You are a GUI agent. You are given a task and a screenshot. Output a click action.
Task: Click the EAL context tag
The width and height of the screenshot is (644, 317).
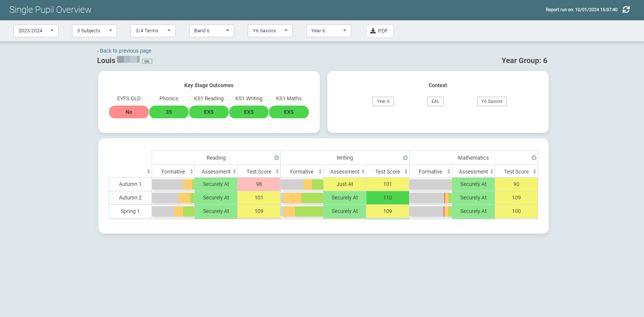(435, 101)
